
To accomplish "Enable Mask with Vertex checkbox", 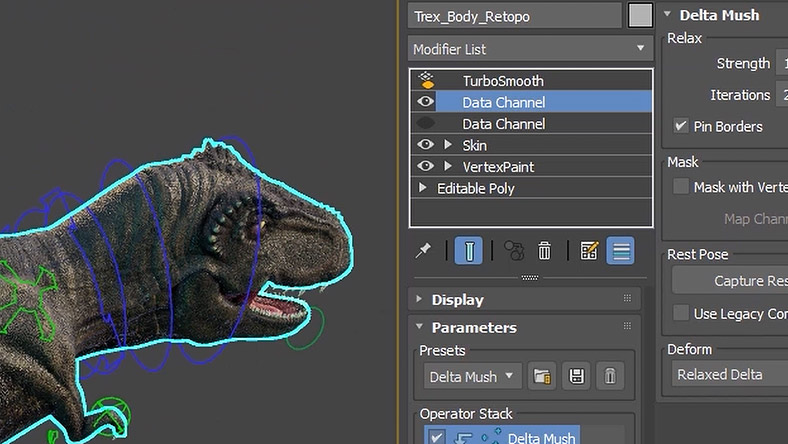I will tap(681, 187).
